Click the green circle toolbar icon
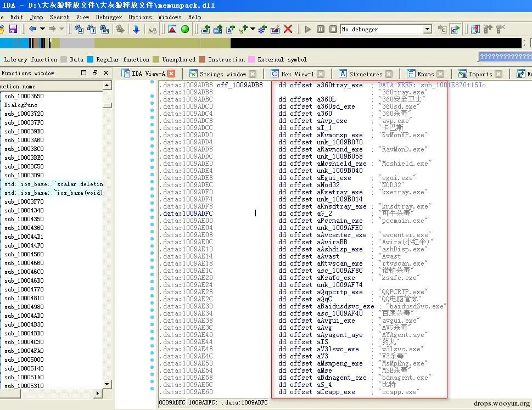This screenshot has width=532, height=410. pos(185,29)
